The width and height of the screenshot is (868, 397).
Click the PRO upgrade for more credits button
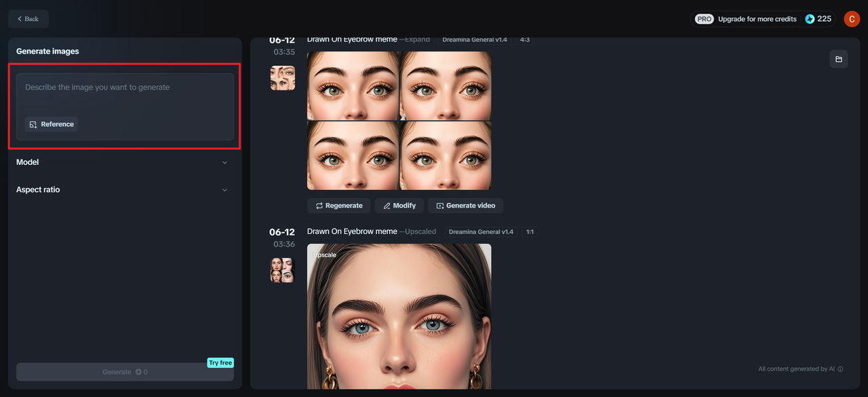click(x=746, y=19)
